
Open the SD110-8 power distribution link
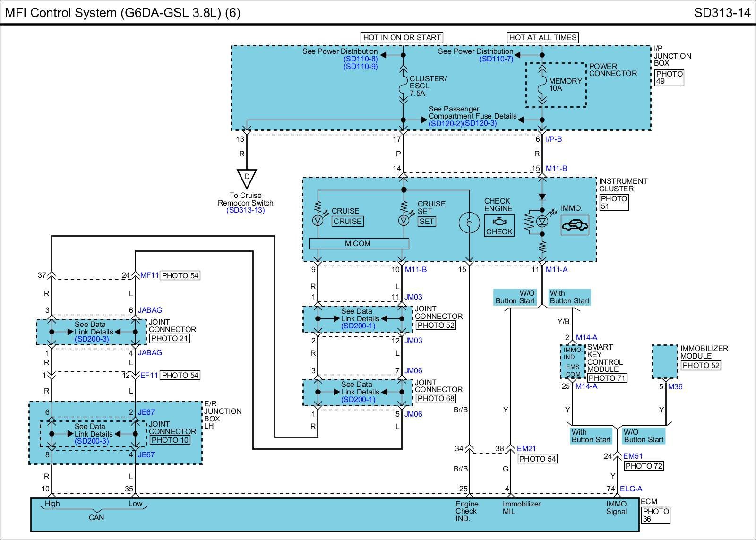pos(361,59)
